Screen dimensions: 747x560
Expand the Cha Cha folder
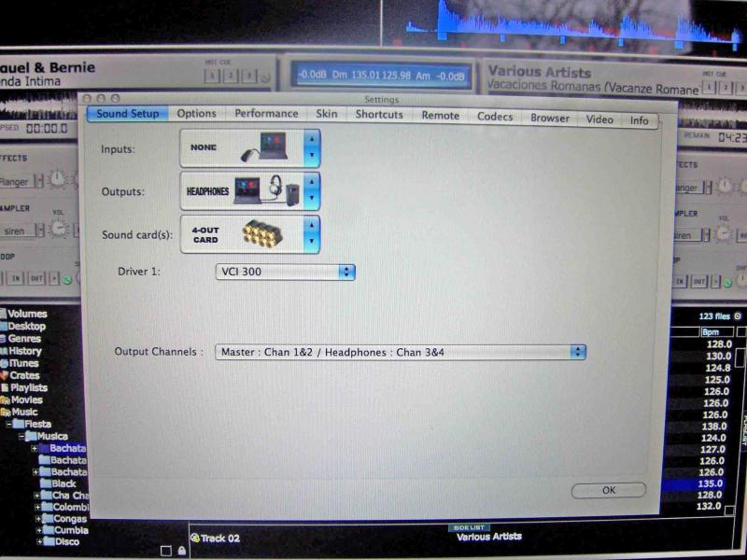[x=36, y=496]
